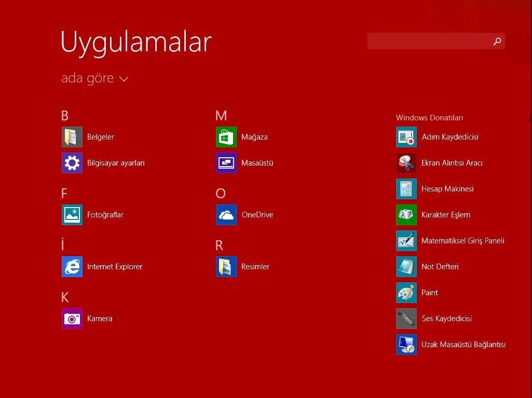Viewport: 532px width, 398px height.
Task: Open the Not Defteri notepad icon
Action: point(406,267)
